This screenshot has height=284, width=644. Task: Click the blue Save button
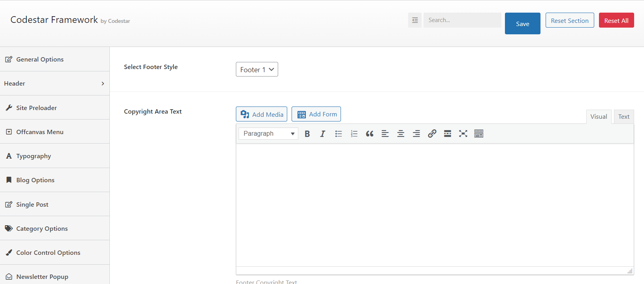[522, 24]
